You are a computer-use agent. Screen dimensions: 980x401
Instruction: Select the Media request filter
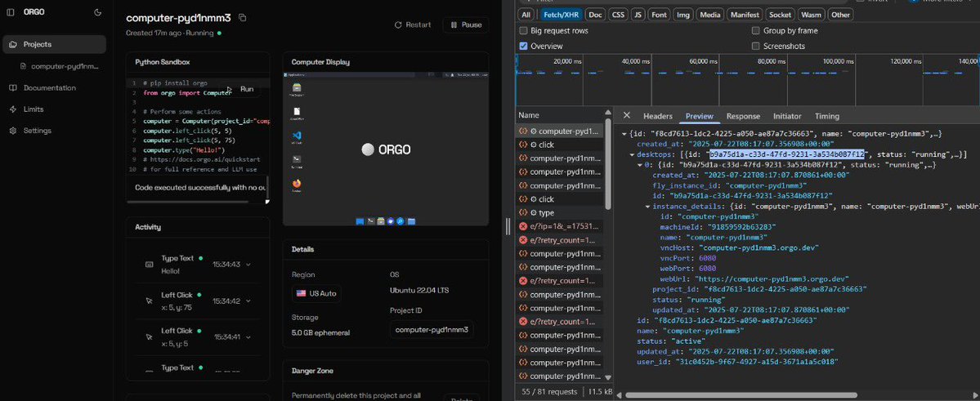pos(710,15)
